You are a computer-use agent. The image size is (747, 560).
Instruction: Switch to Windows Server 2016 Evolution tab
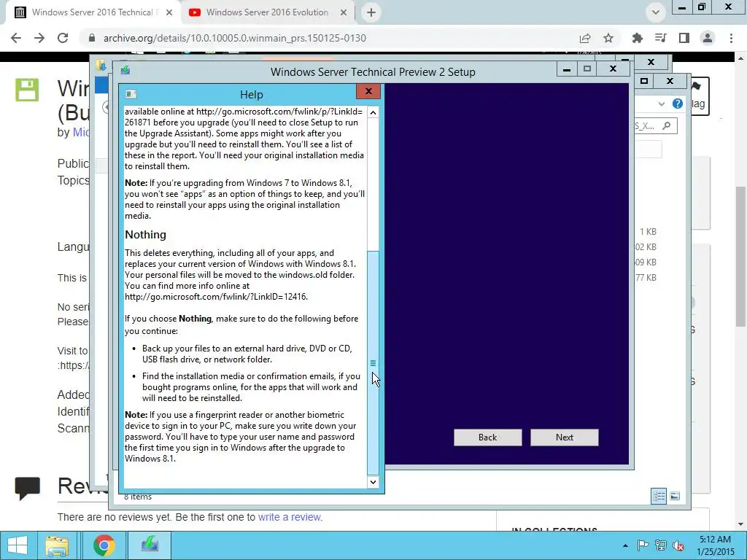coord(267,12)
